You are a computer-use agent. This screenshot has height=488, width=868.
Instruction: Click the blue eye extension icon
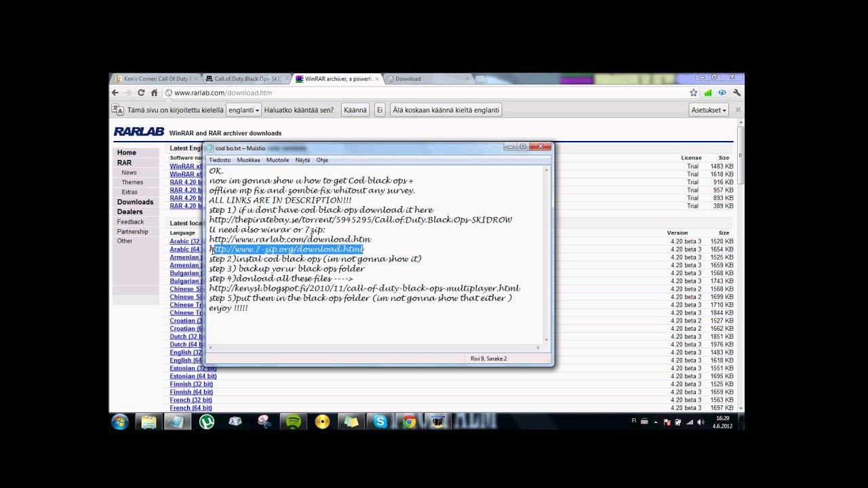[x=722, y=93]
